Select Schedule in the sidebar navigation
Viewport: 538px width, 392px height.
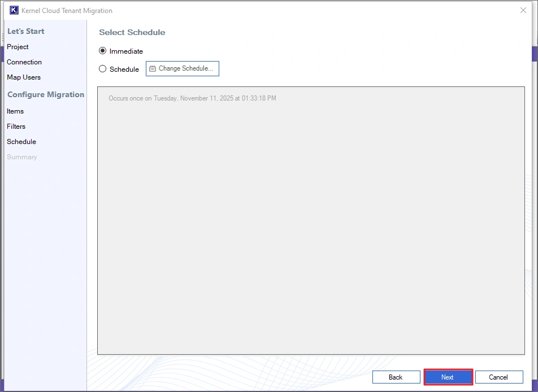[21, 142]
